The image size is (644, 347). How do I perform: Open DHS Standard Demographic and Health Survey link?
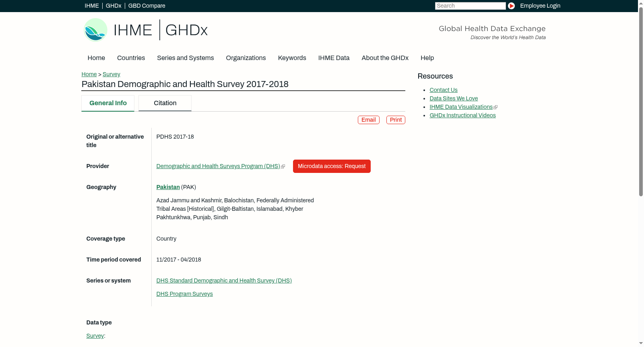(224, 281)
